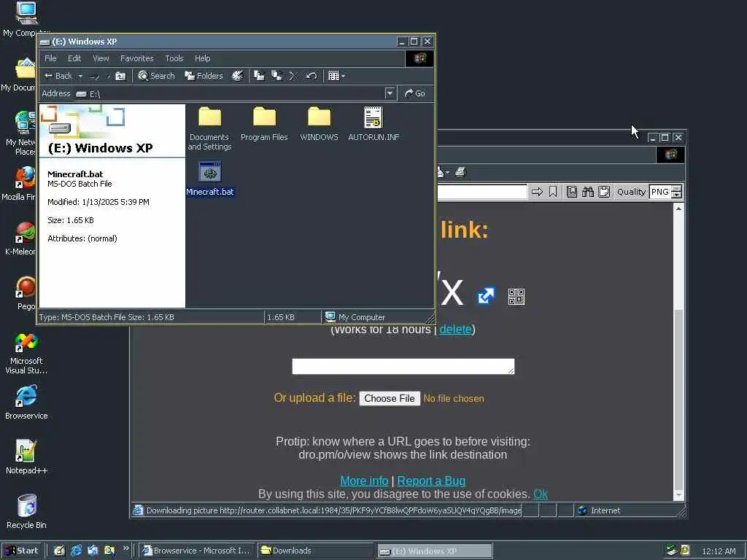The width and height of the screenshot is (747, 560).
Task: Open the Report a Bug link
Action: coord(431,481)
